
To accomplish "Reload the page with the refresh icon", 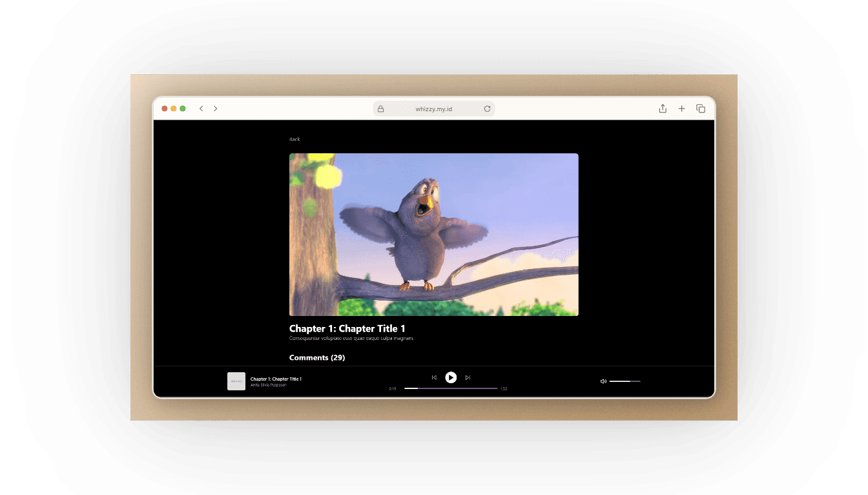I will (488, 109).
